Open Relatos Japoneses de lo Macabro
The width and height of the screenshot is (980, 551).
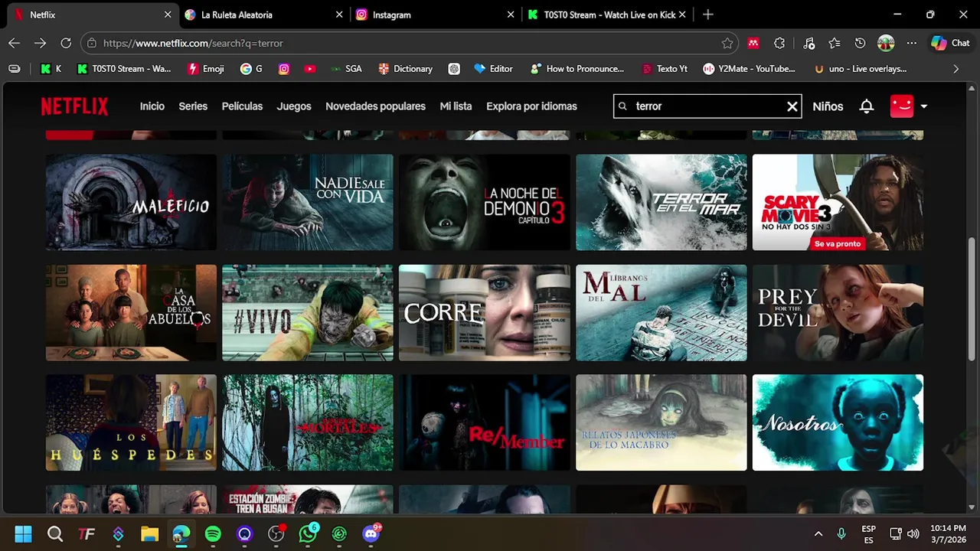click(x=661, y=422)
